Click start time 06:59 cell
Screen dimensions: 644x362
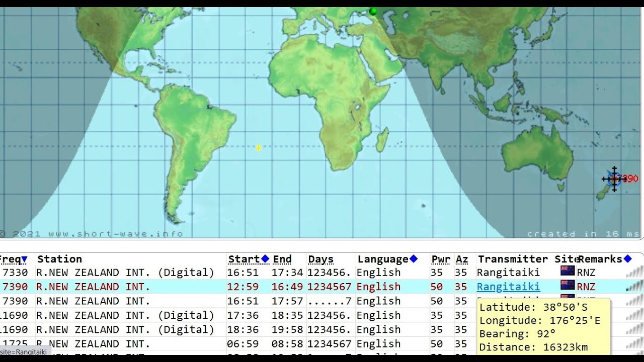[244, 344]
